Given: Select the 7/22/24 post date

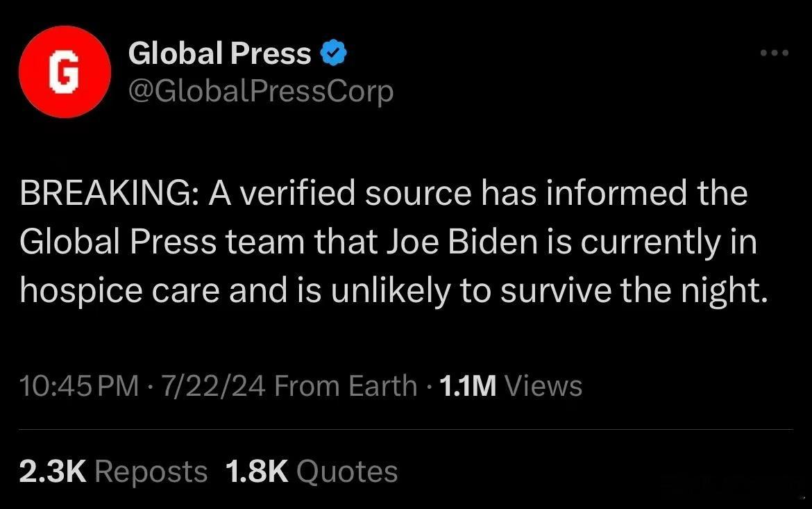Looking at the screenshot, I should coord(214,385).
